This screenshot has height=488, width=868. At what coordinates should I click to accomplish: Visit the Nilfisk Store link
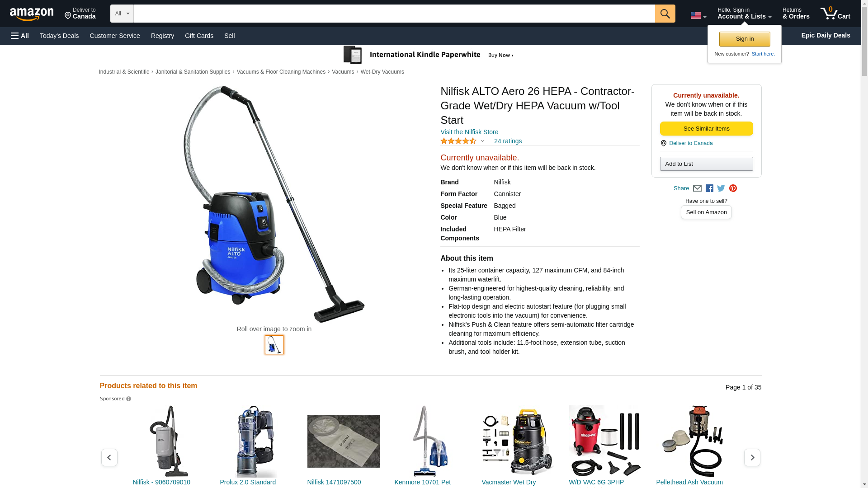[469, 132]
